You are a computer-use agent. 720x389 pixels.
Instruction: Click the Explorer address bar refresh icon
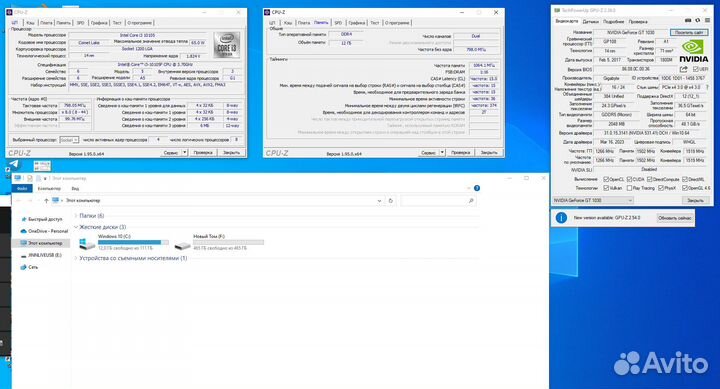391,201
